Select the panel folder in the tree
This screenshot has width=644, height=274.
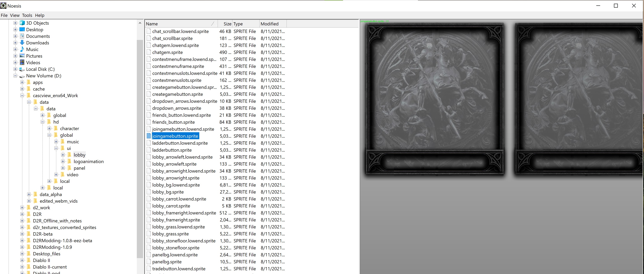[x=79, y=168]
